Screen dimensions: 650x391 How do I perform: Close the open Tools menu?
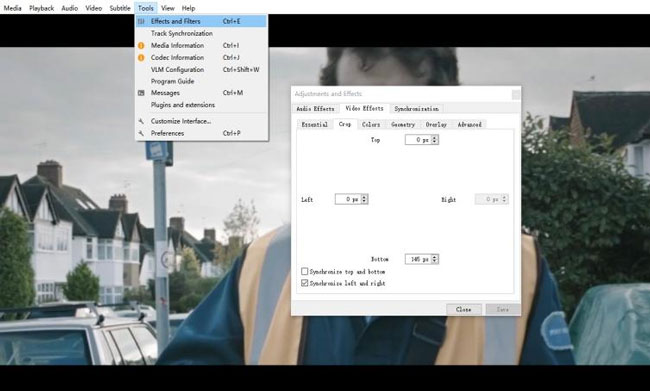(146, 8)
